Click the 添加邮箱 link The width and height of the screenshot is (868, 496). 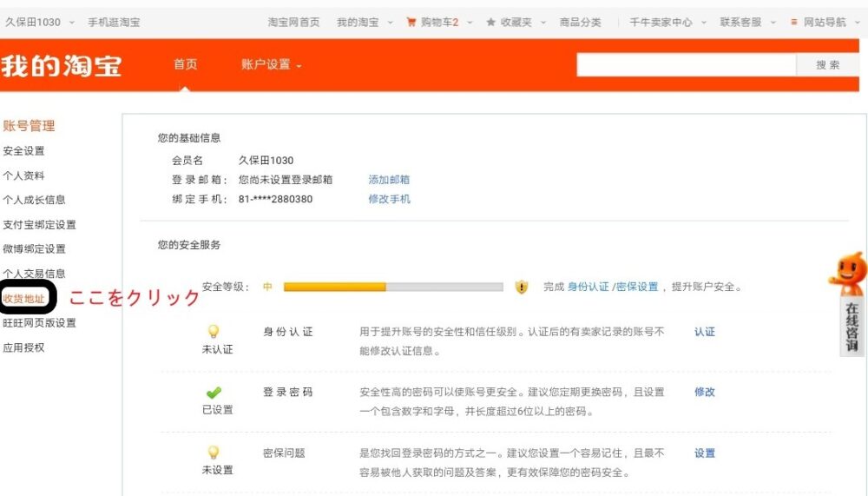pos(389,180)
